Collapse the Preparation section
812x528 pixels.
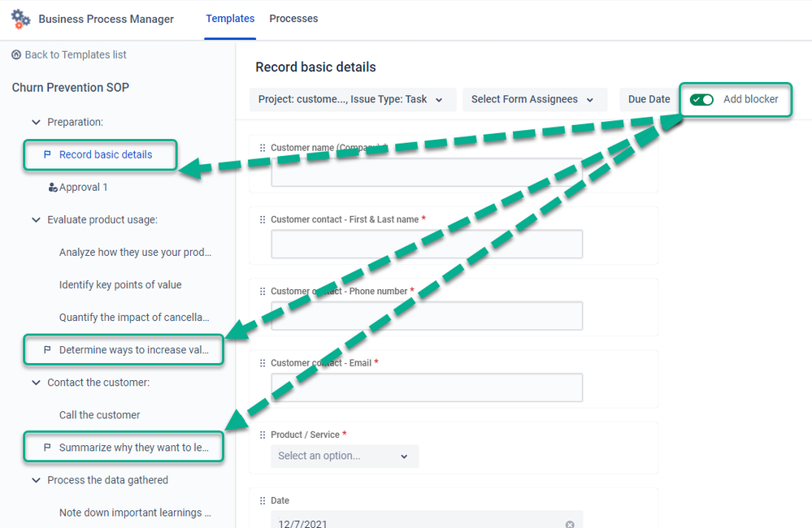tap(36, 122)
